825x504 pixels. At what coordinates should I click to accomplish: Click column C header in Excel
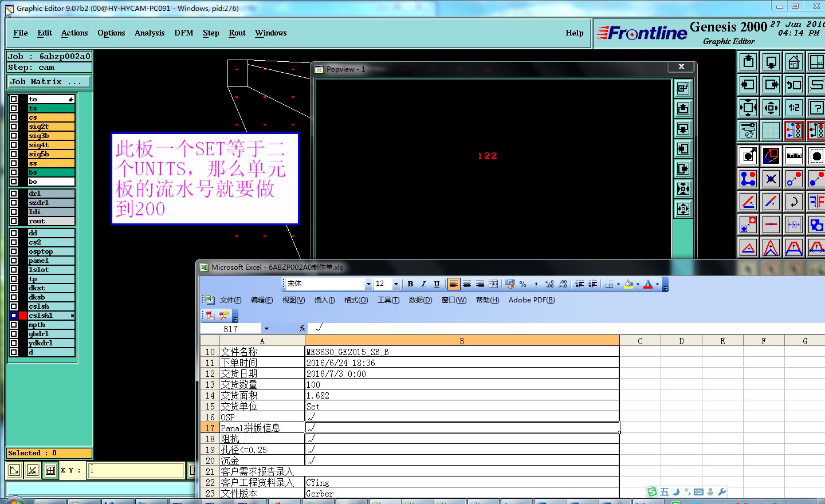click(640, 341)
